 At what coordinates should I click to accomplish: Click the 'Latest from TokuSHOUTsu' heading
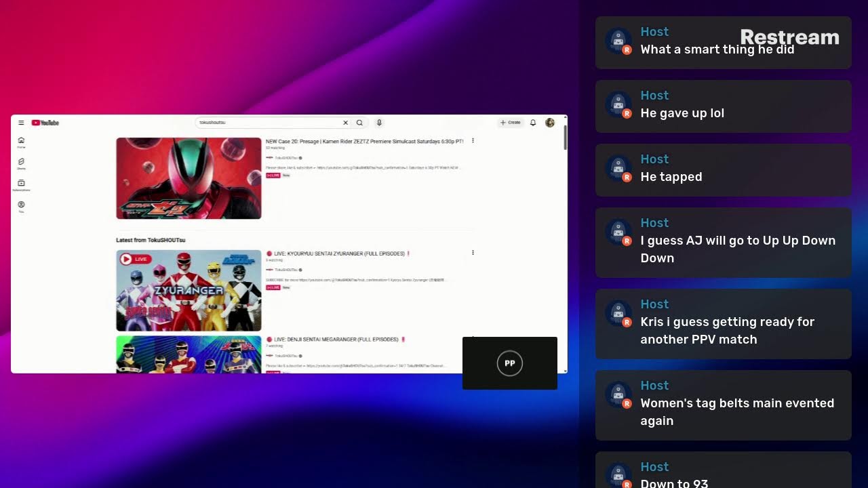tap(151, 240)
